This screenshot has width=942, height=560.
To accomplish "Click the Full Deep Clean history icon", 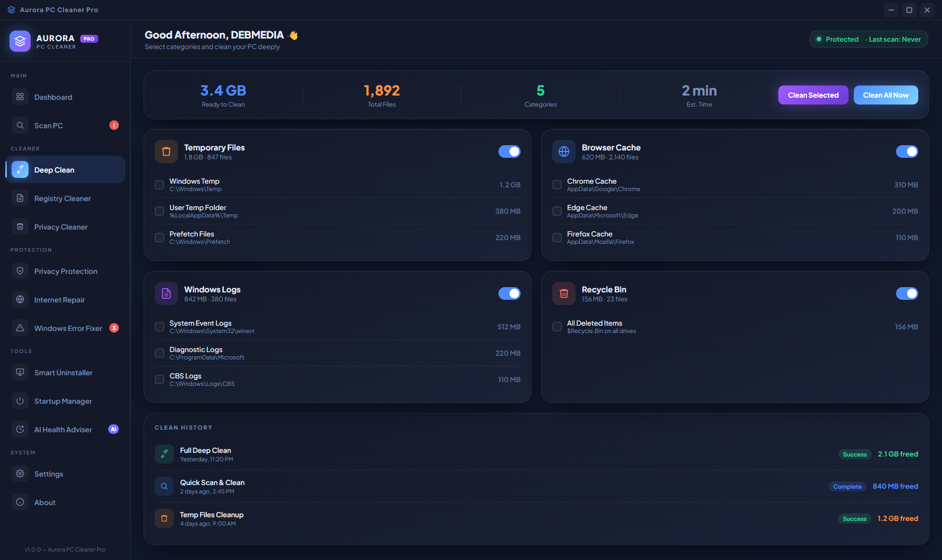I will pyautogui.click(x=164, y=454).
